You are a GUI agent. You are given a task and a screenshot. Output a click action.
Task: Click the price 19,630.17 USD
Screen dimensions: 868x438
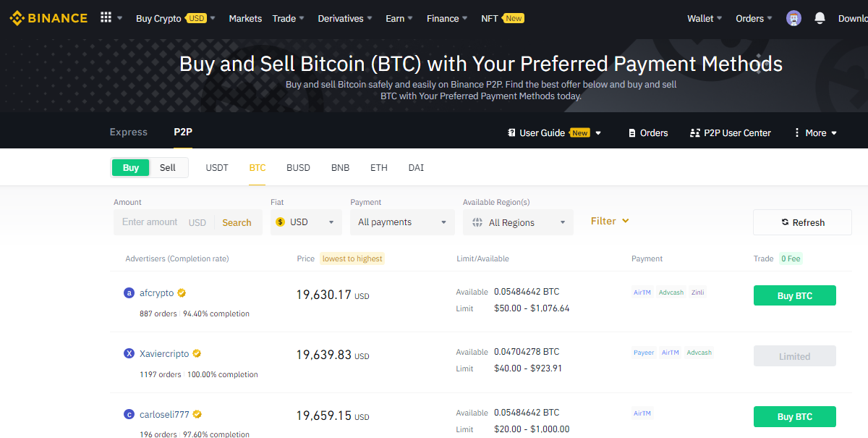click(x=333, y=295)
